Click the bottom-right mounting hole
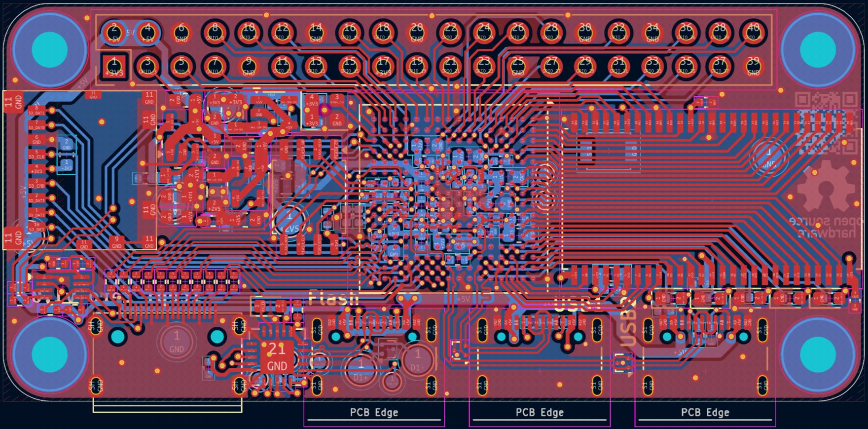 point(818,354)
